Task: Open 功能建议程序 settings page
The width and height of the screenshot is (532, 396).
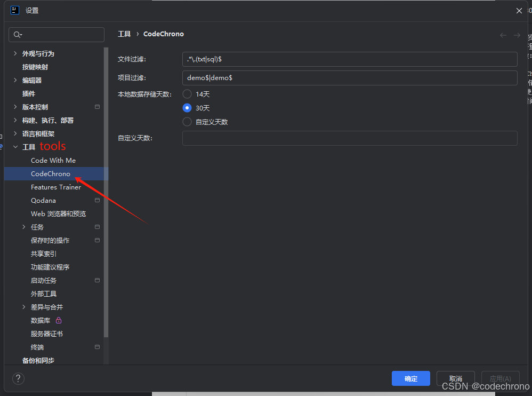Action: click(x=50, y=267)
